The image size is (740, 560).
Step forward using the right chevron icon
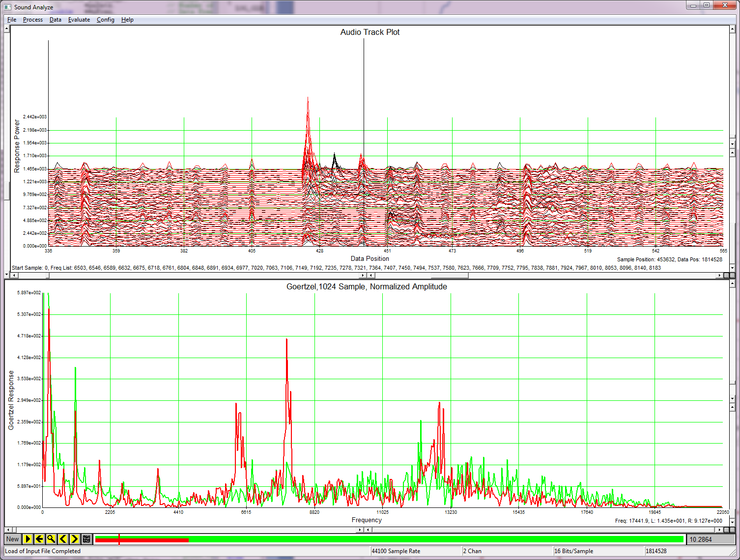pyautogui.click(x=74, y=539)
